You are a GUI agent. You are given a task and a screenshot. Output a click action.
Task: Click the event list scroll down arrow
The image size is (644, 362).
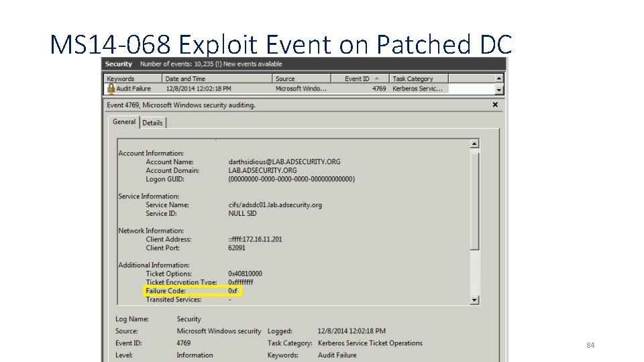(498, 89)
